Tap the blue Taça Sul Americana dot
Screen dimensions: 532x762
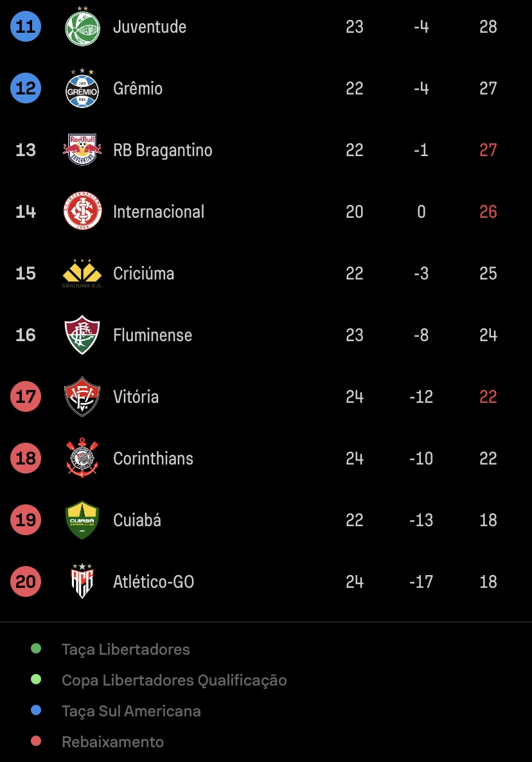pos(36,710)
